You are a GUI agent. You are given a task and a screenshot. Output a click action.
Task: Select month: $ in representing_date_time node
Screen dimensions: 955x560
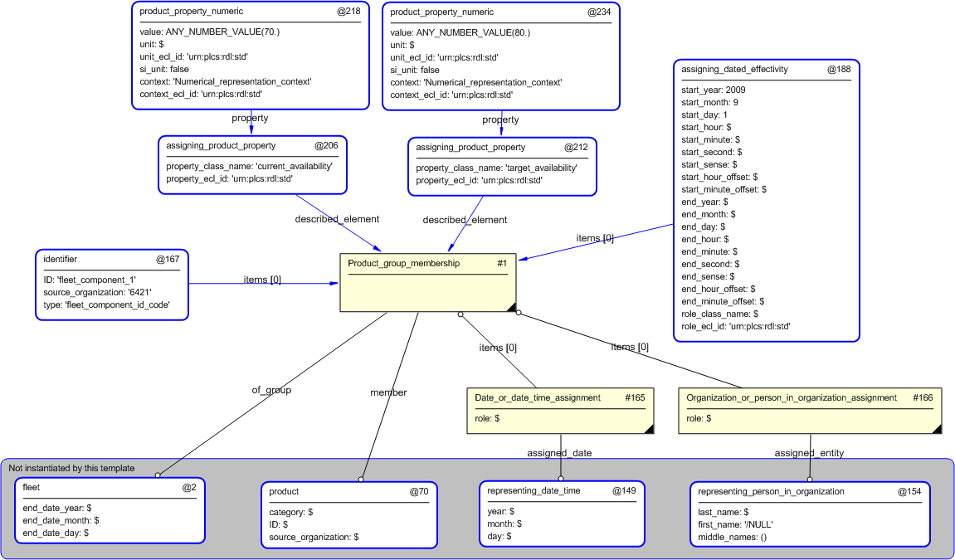[504, 524]
